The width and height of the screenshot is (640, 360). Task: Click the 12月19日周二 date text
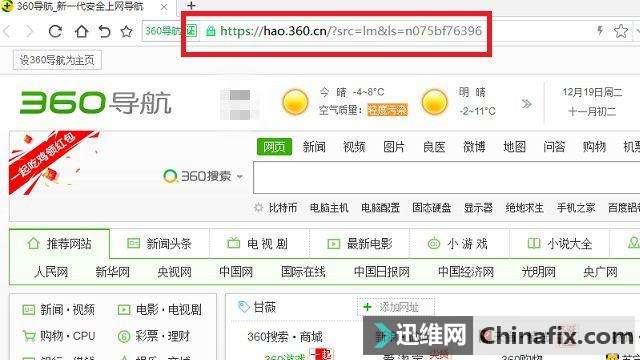tap(592, 92)
